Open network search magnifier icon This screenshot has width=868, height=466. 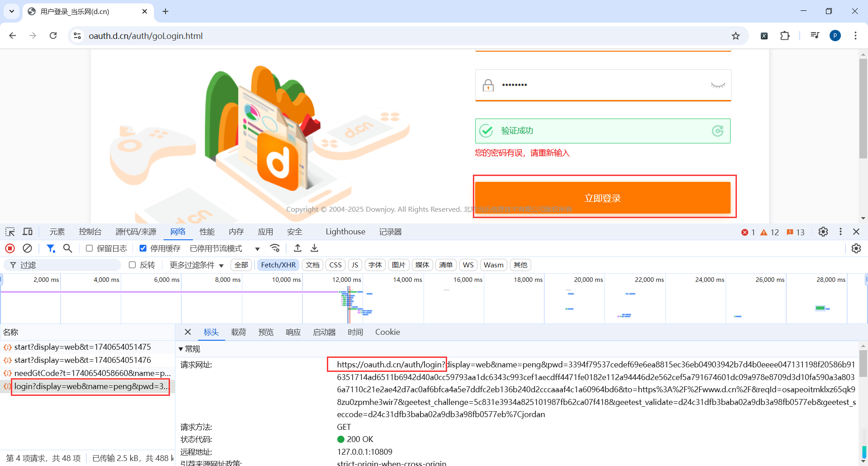[68, 248]
